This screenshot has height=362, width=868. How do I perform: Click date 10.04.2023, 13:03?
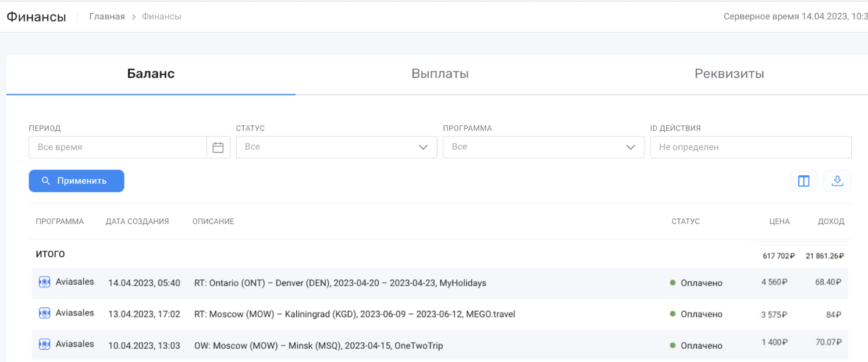coord(144,345)
